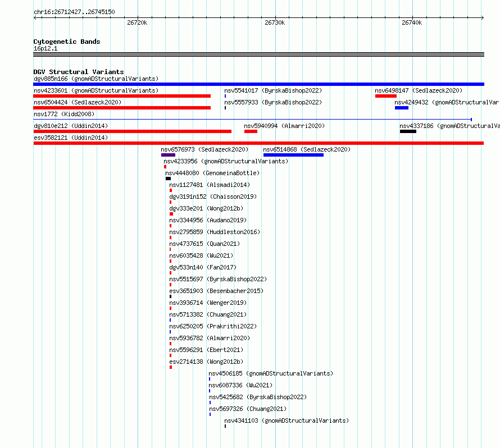Click blue bar under nsv6514868
The width and height of the screenshot is (500, 448).
293,155
